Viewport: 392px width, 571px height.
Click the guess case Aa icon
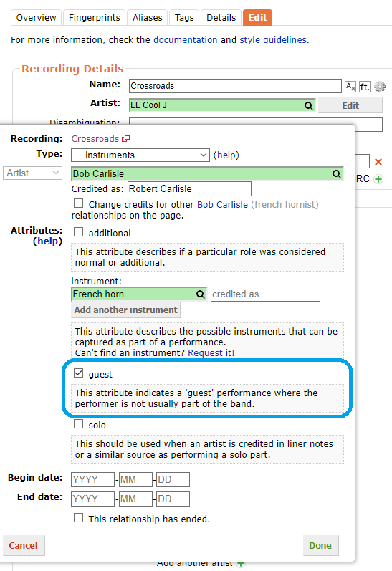(x=350, y=87)
